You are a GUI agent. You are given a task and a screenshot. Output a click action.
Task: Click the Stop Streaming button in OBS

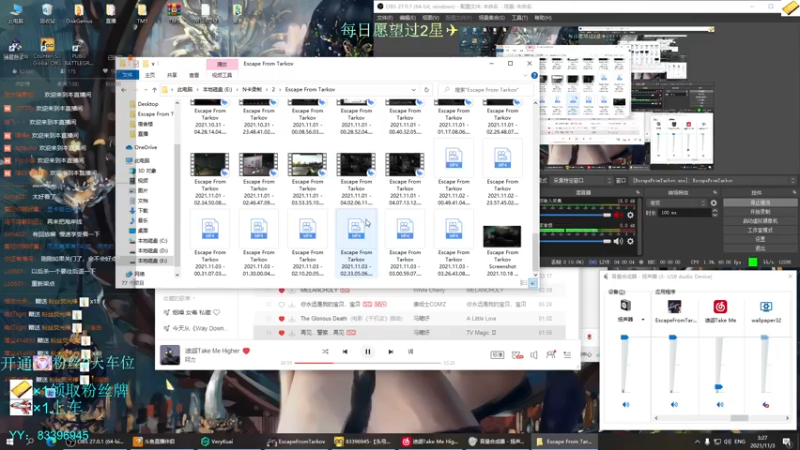760,203
